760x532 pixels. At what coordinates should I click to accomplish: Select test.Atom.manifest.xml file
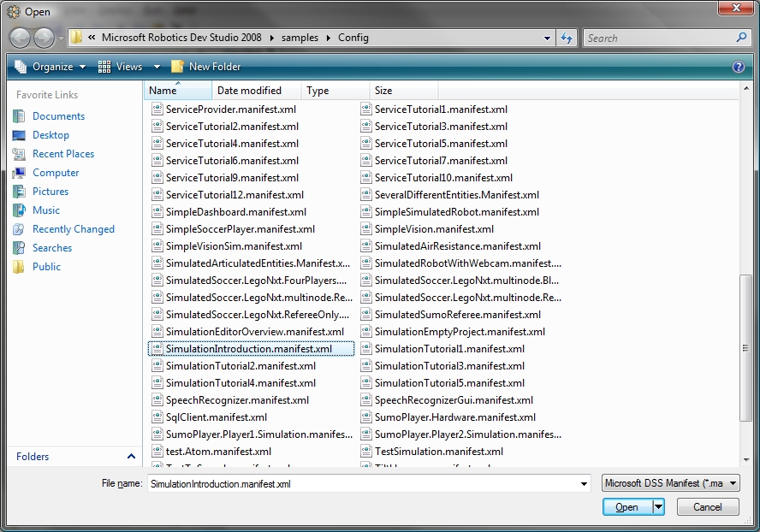211,452
